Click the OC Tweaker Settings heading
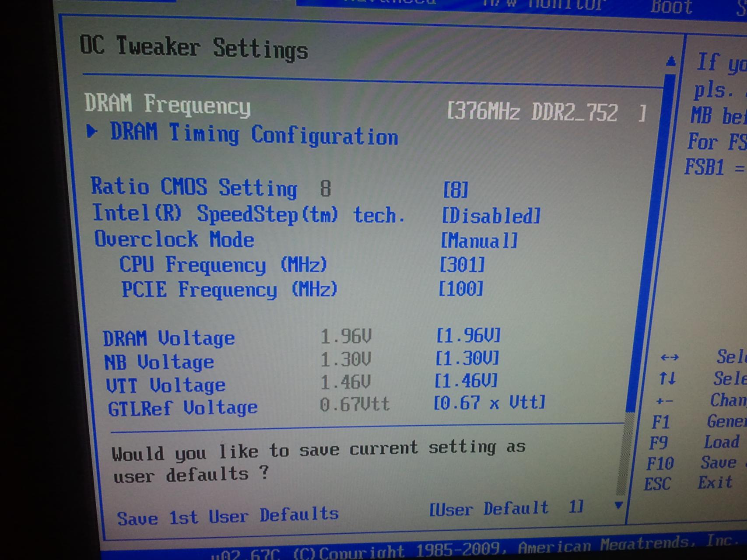The width and height of the screenshot is (747, 560). click(x=194, y=47)
